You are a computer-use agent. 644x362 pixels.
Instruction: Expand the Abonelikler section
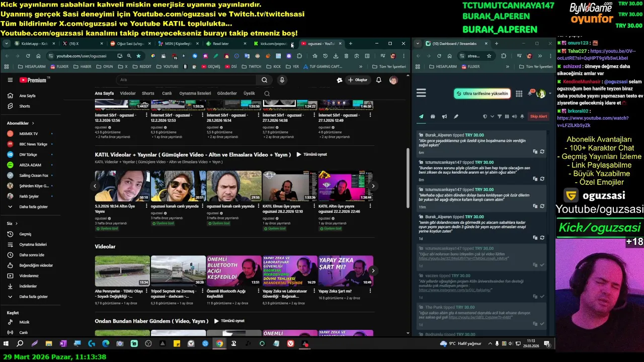[x=21, y=123]
